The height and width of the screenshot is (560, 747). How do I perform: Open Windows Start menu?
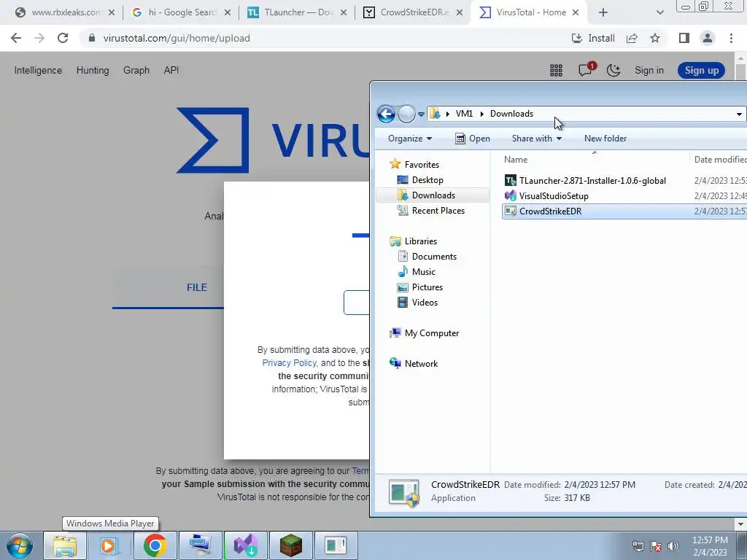20,545
